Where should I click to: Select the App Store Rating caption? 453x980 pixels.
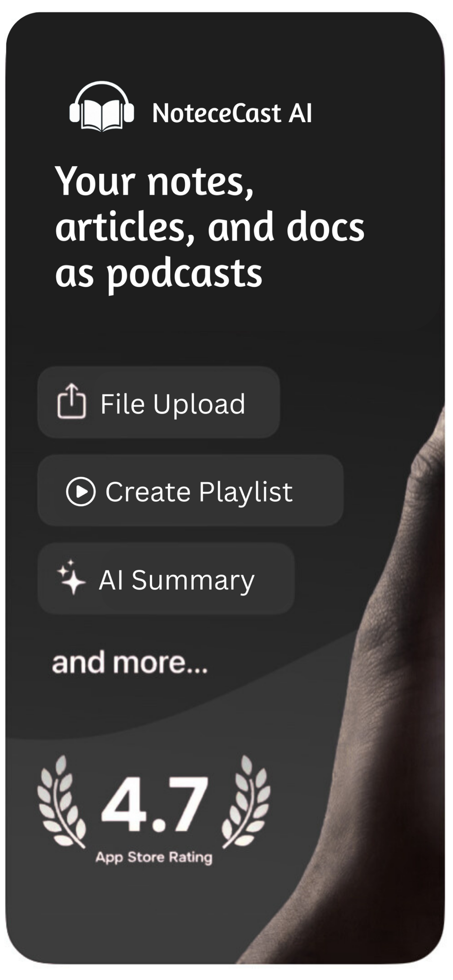154,857
